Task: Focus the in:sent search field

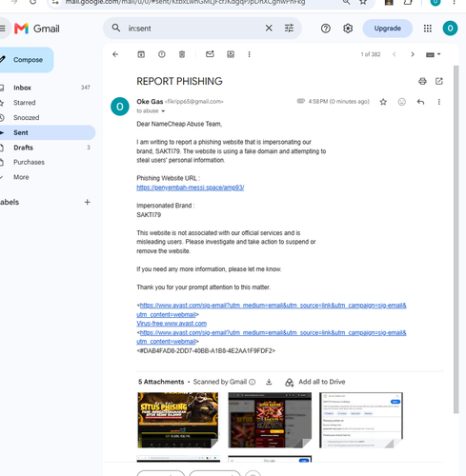Action: pos(193,29)
